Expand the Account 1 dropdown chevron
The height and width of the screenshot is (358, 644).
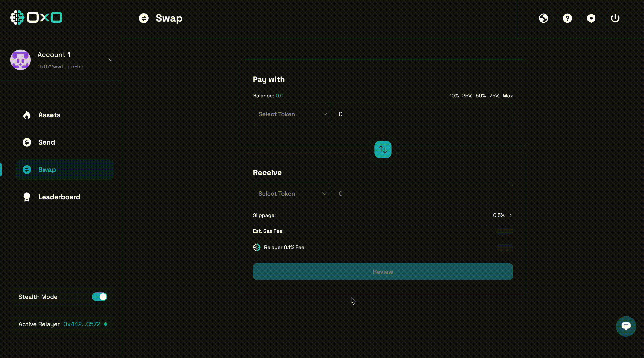(110, 60)
